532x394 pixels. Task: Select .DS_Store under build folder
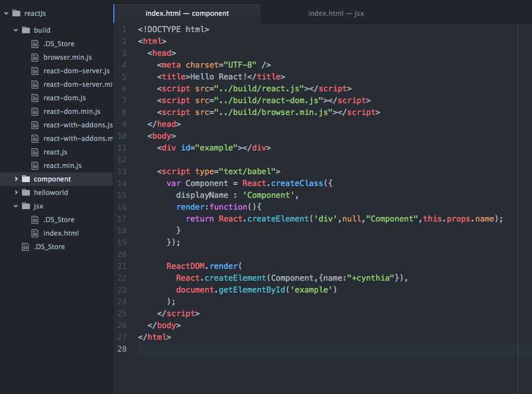point(59,44)
